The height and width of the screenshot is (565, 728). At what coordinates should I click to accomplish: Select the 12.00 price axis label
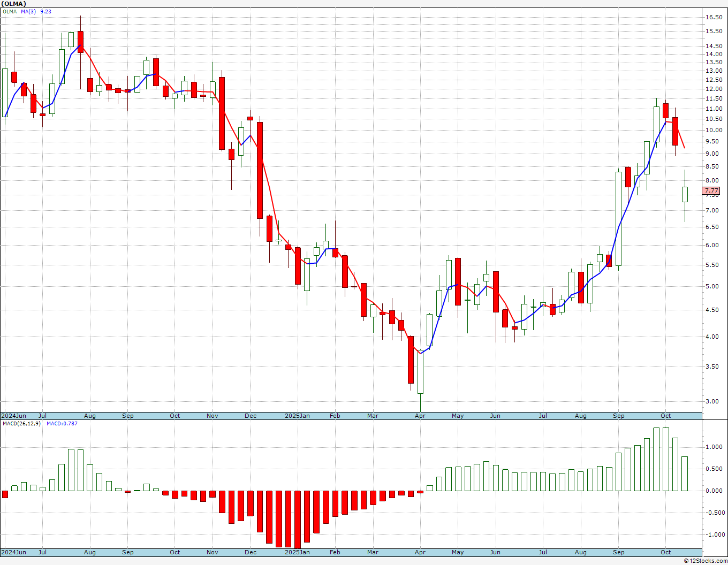coord(713,89)
